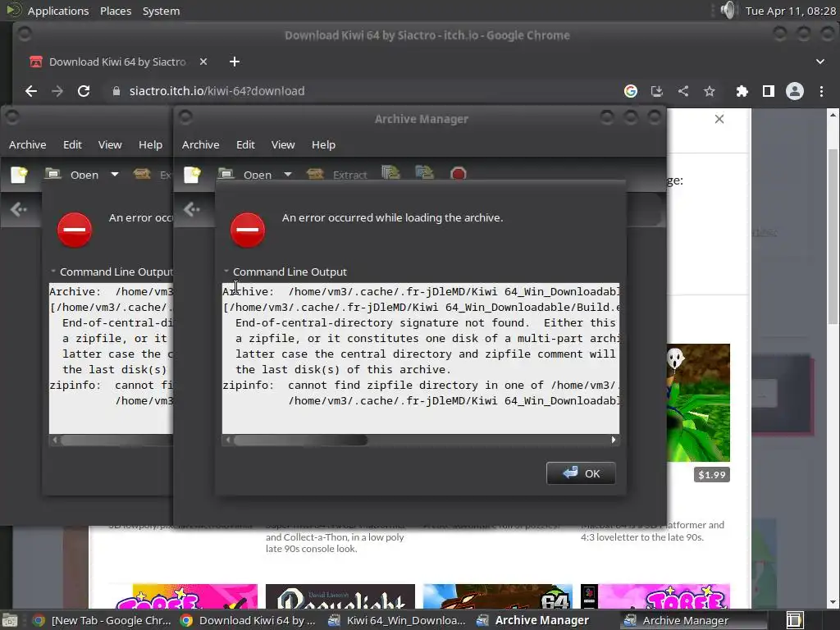Click horizontal scrollbar thumb in front output box
Image resolution: width=840 pixels, height=630 pixels.
(x=300, y=440)
